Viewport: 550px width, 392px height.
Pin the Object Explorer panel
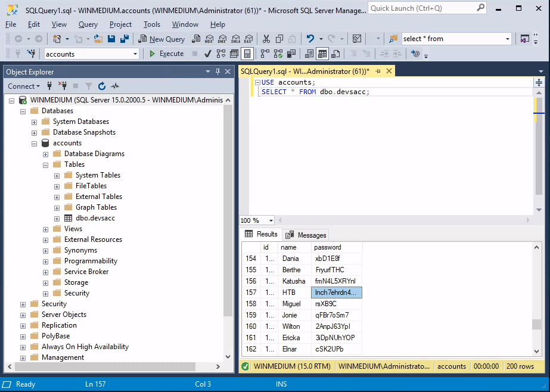tap(218, 72)
